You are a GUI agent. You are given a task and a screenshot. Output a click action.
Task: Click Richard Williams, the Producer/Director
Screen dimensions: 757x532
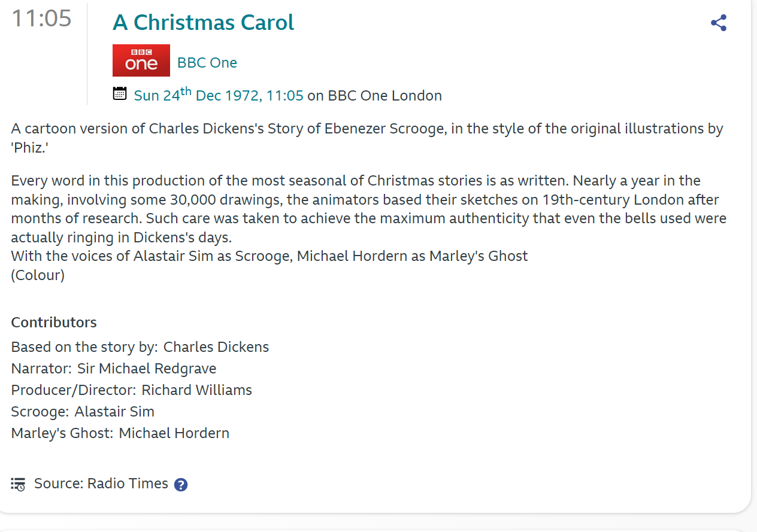196,390
